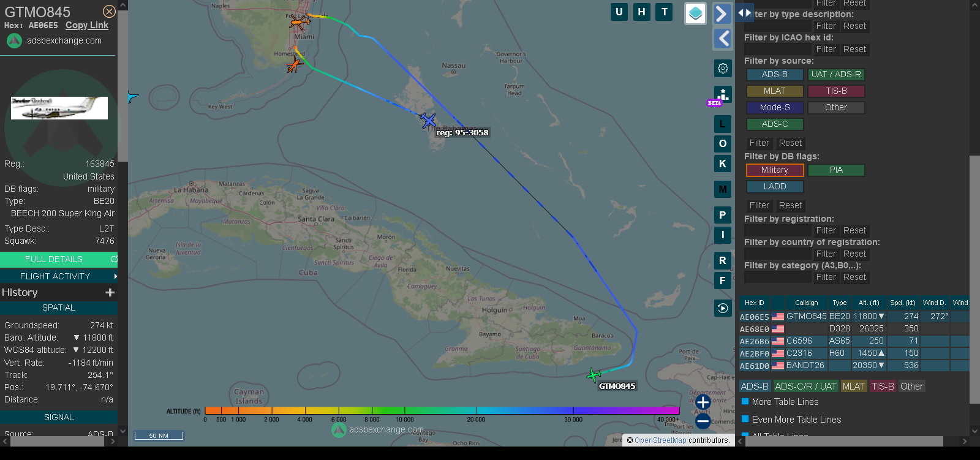Zoom out with the minus button
Image resolution: width=980 pixels, height=460 pixels.
tap(703, 421)
